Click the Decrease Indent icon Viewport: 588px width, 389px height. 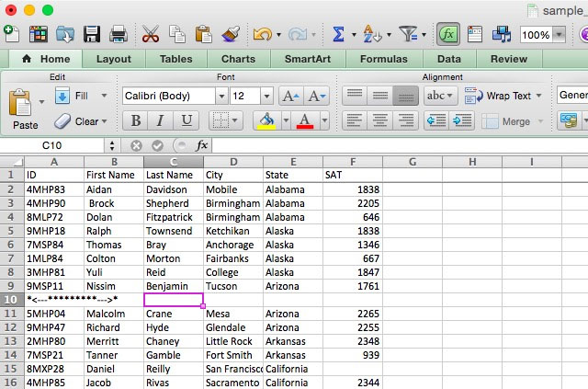click(x=437, y=120)
